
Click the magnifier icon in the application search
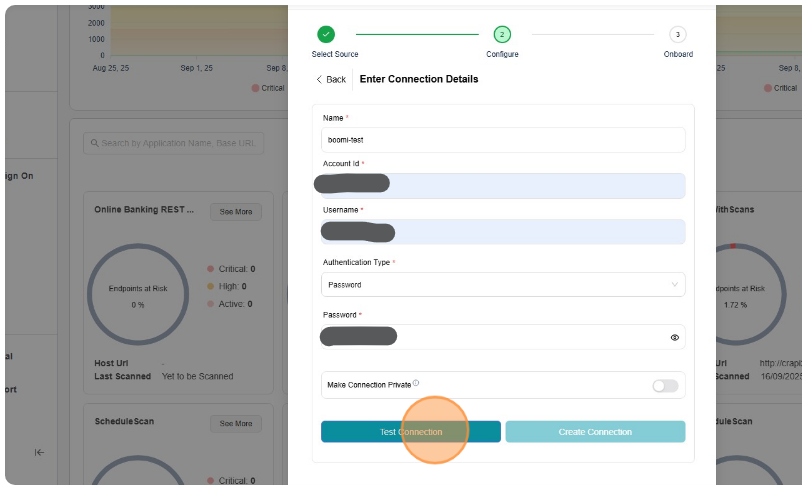(x=93, y=143)
